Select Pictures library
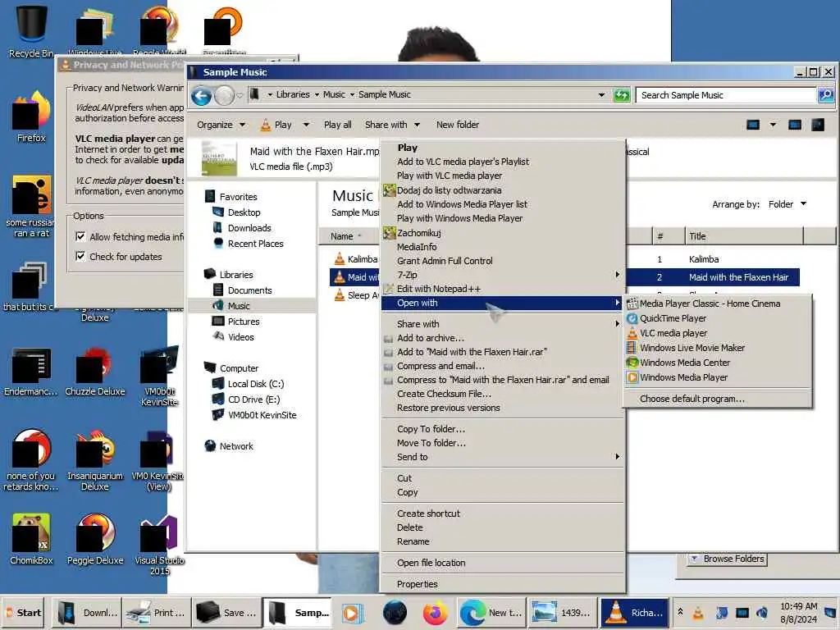This screenshot has height=630, width=840. coord(243,322)
